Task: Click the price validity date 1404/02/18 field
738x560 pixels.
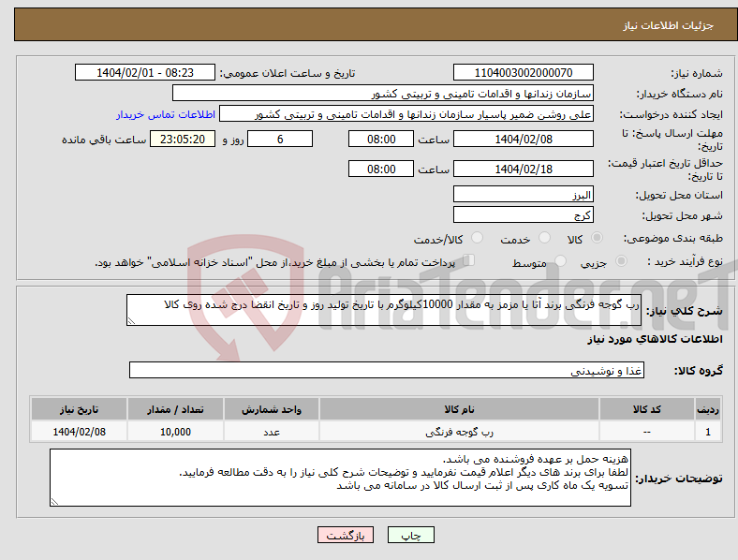Action: [x=523, y=169]
